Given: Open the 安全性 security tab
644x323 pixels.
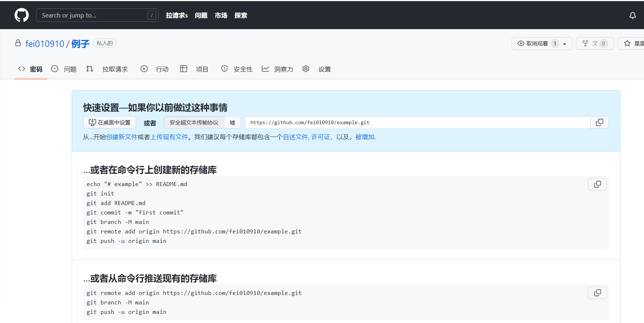Looking at the screenshot, I should tap(237, 69).
